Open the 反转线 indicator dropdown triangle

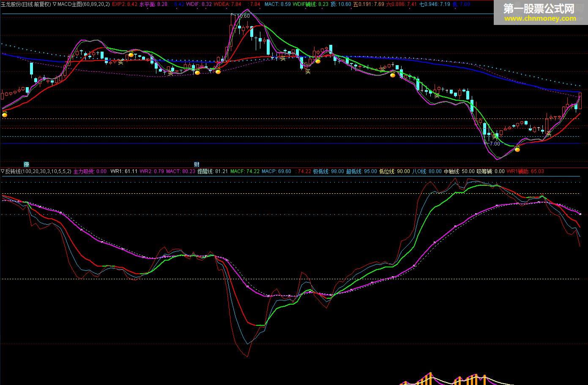tap(3, 171)
